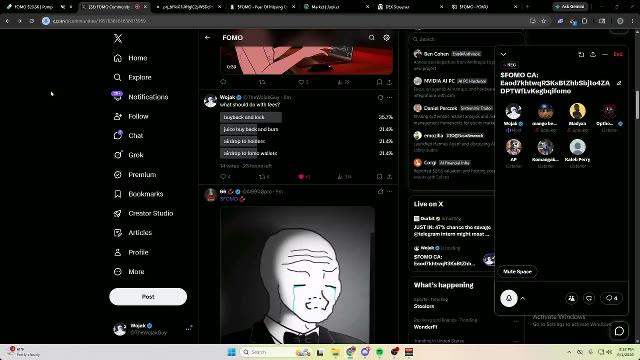Open Kaleb Perry listener avatar

[577, 147]
